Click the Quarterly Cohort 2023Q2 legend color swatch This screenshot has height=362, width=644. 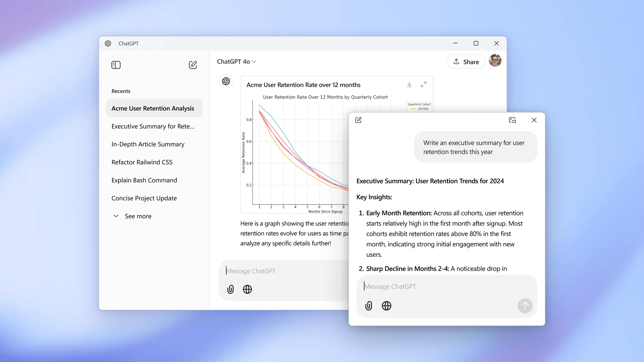point(410,109)
